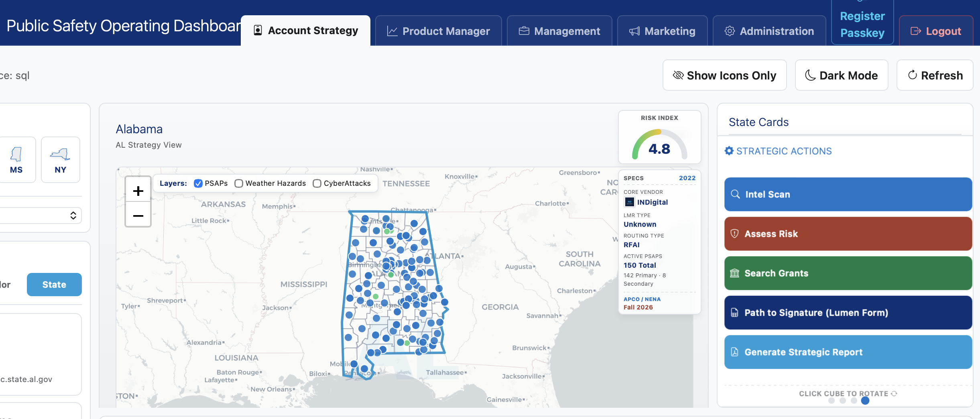The height and width of the screenshot is (419, 980).
Task: Toggle Show Icons Only view
Action: (724, 75)
